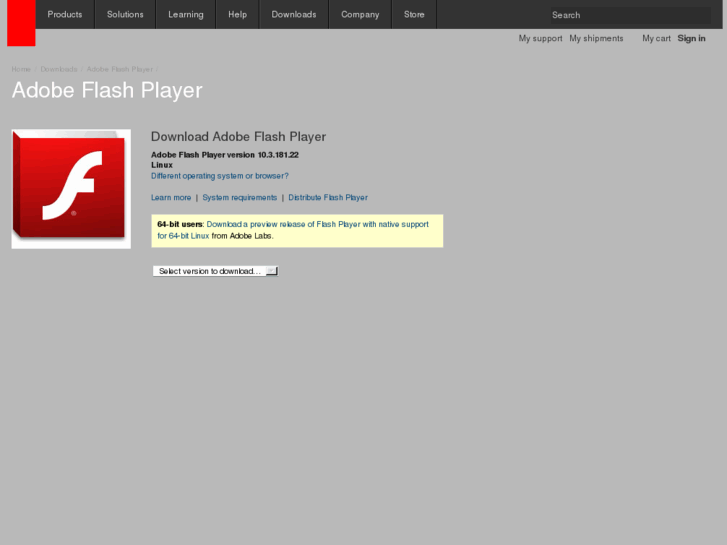Image resolution: width=727 pixels, height=545 pixels.
Task: Click the Home breadcrumb link
Action: click(x=21, y=69)
